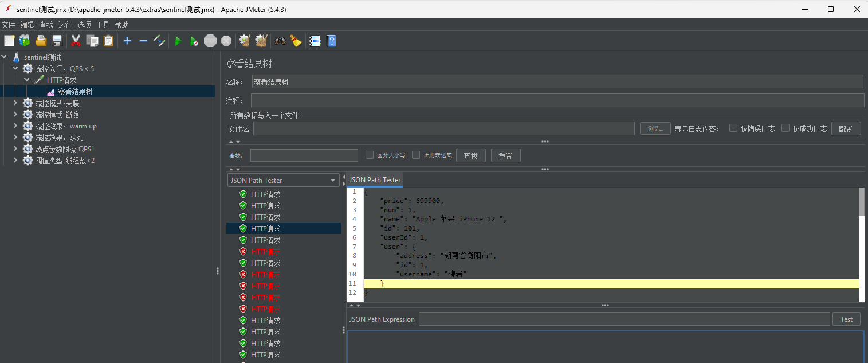Collapse the 流控入门，QPS < 5 arrow

coord(15,68)
